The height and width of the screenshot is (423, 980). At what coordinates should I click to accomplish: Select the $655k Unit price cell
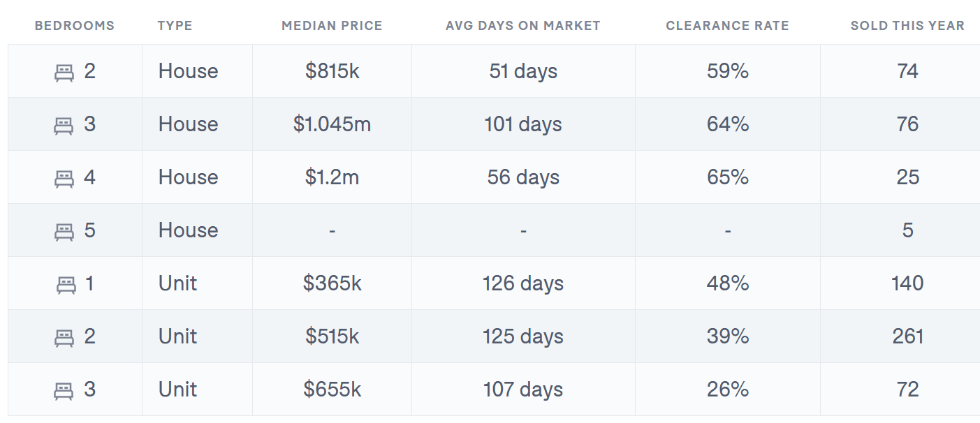(x=332, y=389)
